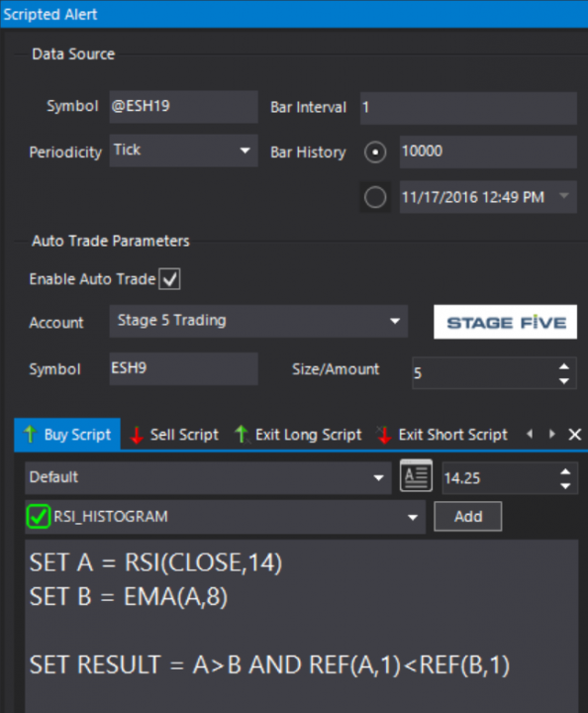Expand the Account Stage 5 Trading dropdown
The width and height of the screenshot is (588, 713).
[x=258, y=321]
